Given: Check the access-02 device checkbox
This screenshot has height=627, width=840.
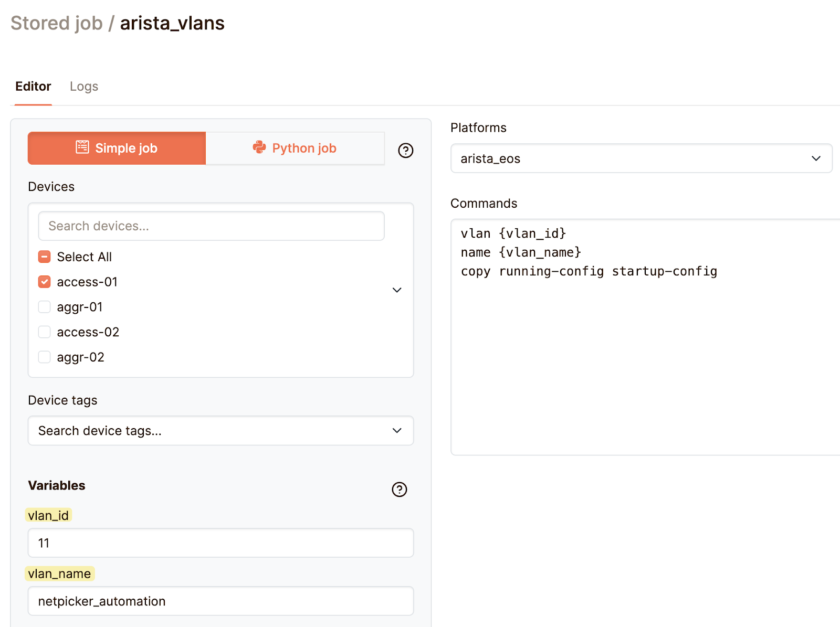Looking at the screenshot, I should coord(45,332).
